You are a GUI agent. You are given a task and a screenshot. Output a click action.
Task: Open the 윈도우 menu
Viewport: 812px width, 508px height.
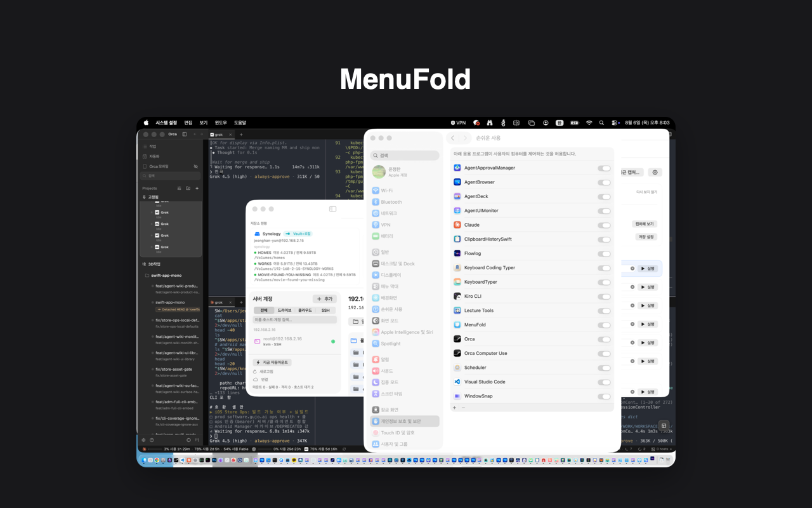click(x=221, y=123)
